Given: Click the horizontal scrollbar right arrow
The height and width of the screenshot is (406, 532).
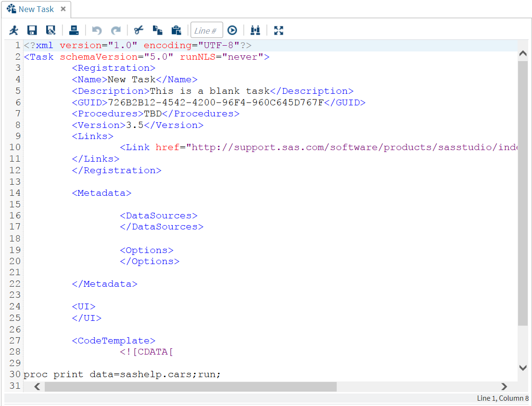Looking at the screenshot, I should [504, 386].
